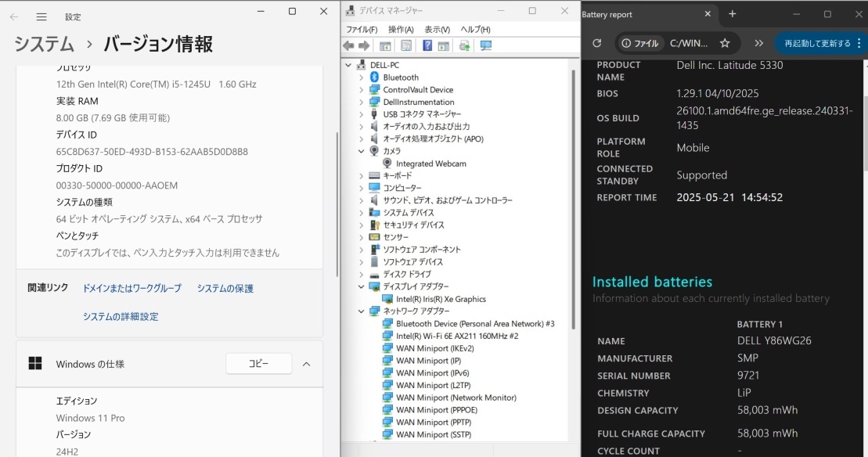Select the ソフトウェア デバイス row
This screenshot has height=457, width=868.
(x=413, y=262)
